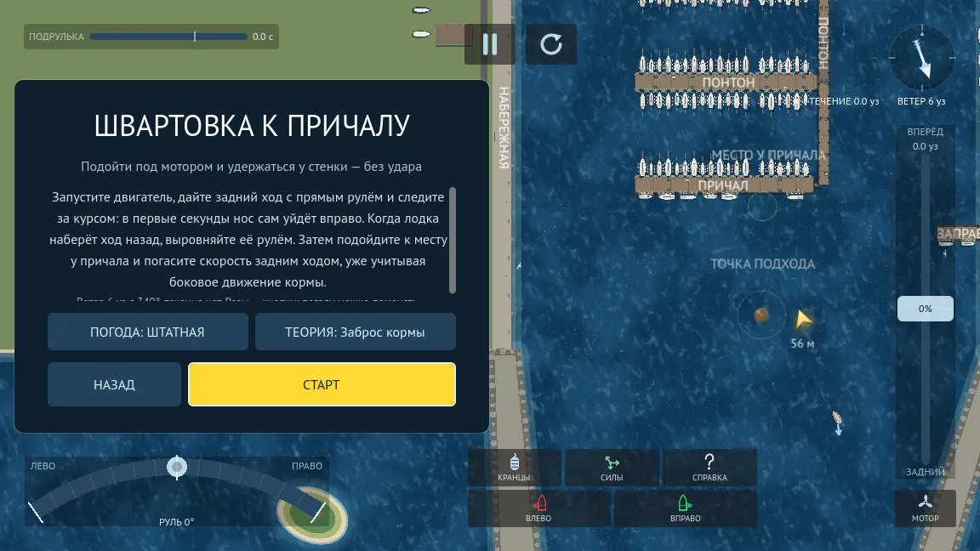Go back with the НАЗАД button
This screenshot has height=551, width=980.
tap(114, 384)
